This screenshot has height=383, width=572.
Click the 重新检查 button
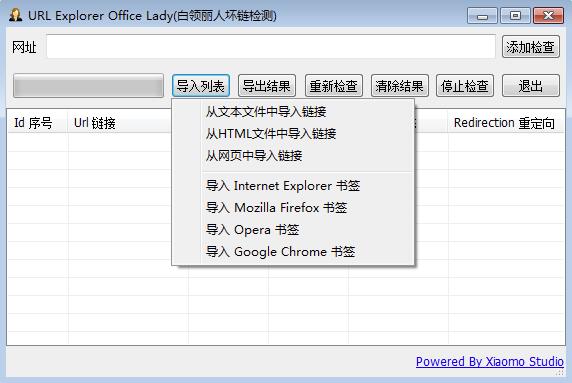[333, 86]
